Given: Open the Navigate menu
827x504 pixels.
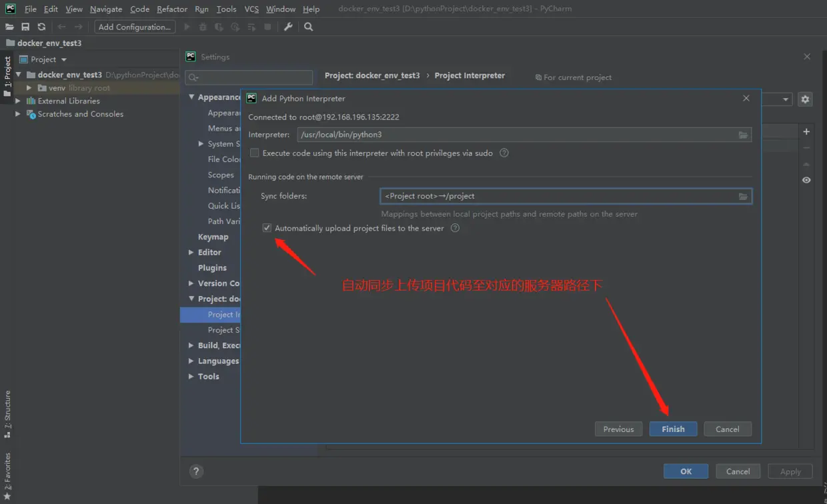Looking at the screenshot, I should pos(106,9).
